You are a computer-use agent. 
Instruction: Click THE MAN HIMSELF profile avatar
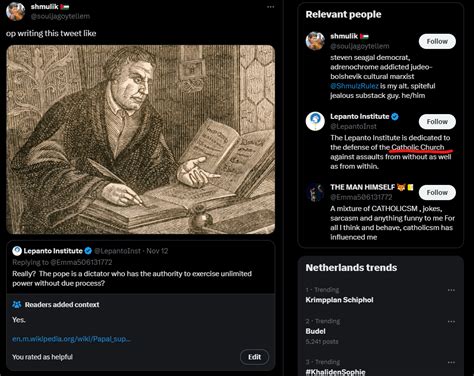(315, 192)
